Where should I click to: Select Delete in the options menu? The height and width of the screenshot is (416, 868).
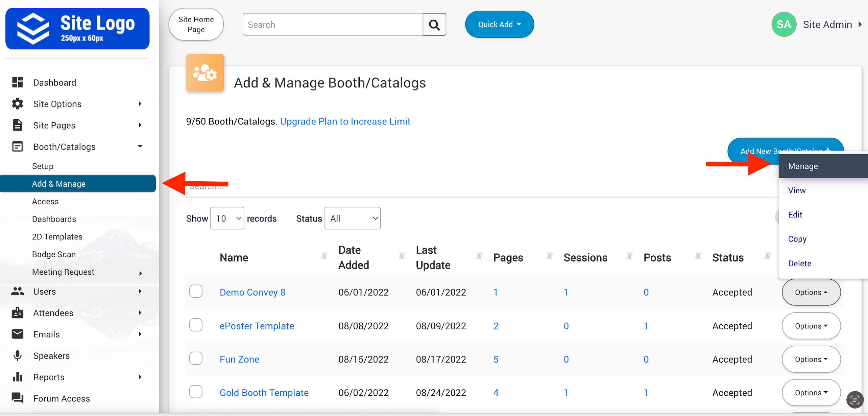[x=799, y=263]
